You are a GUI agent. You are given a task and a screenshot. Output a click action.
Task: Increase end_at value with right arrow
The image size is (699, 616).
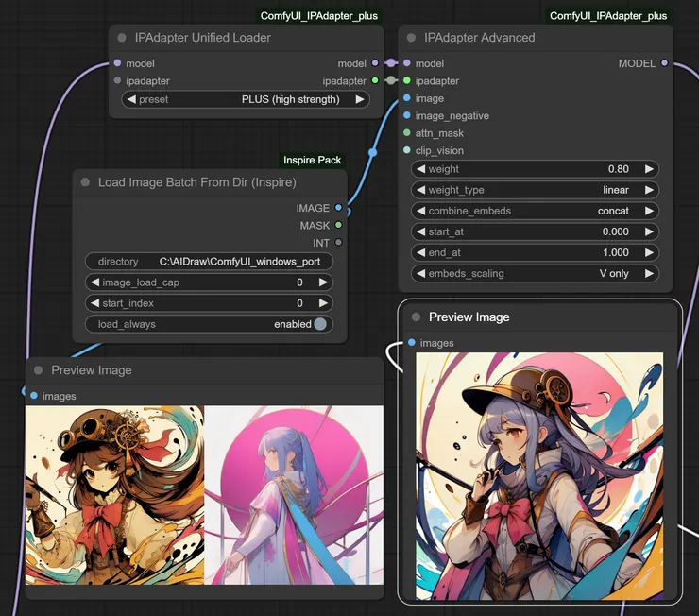649,252
